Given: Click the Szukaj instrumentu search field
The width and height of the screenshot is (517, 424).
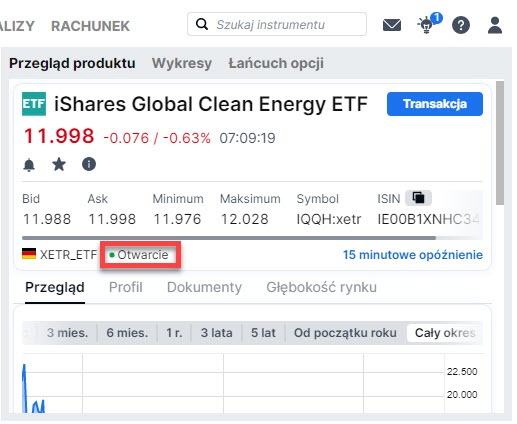Looking at the screenshot, I should pos(277,24).
